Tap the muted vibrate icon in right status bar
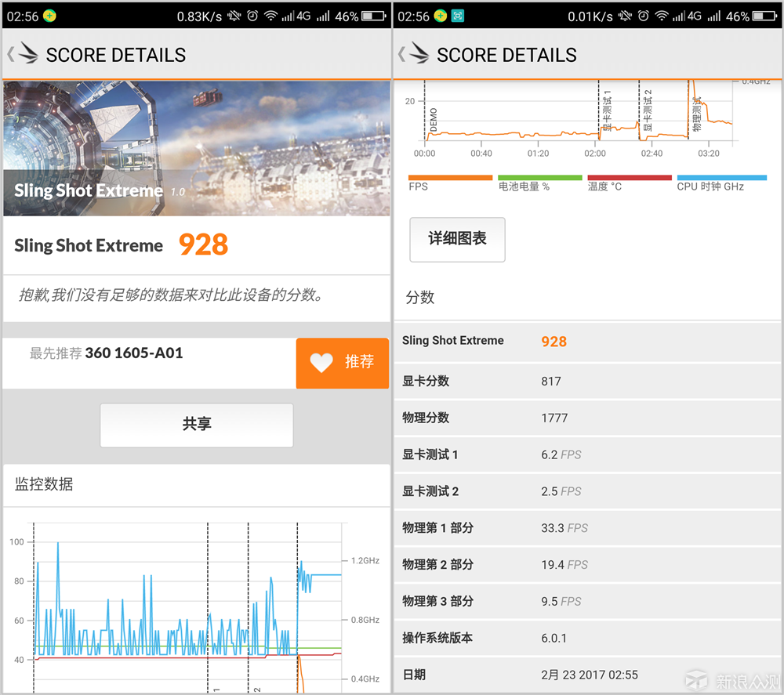This screenshot has height=695, width=784. (625, 16)
